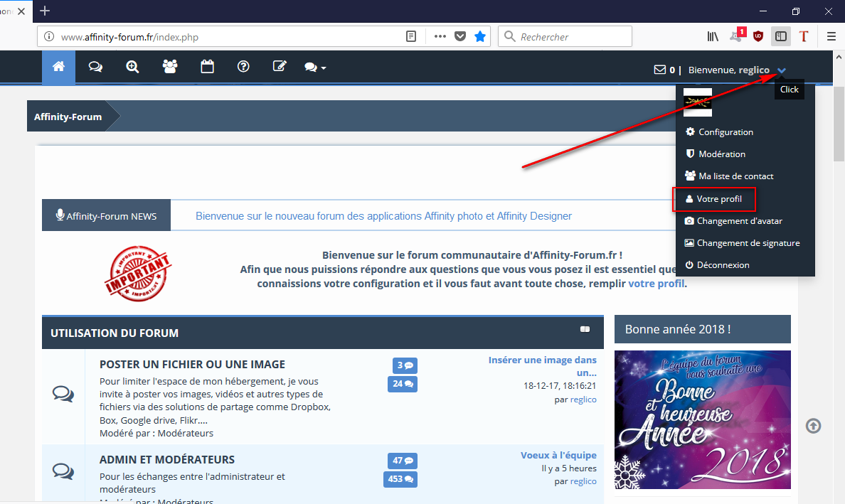Click the red T extension icon
Image resolution: width=845 pixels, height=504 pixels.
(x=804, y=37)
